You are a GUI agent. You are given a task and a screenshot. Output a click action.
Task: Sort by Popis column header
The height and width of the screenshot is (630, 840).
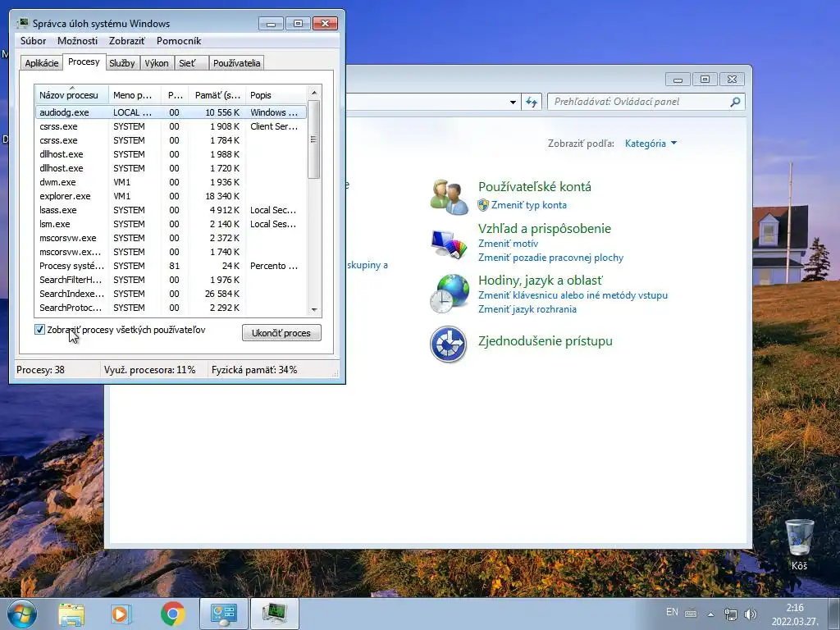276,95
